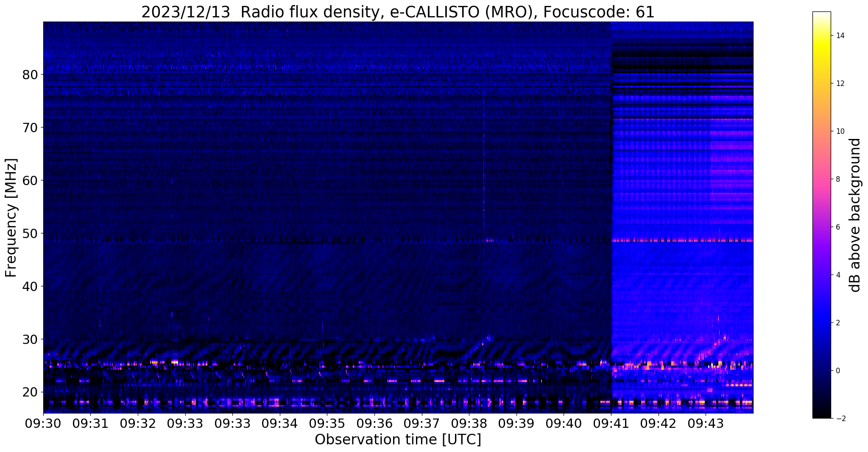The width and height of the screenshot is (868, 452).
Task: Click the 09:40 time tick label
Action: 564,424
